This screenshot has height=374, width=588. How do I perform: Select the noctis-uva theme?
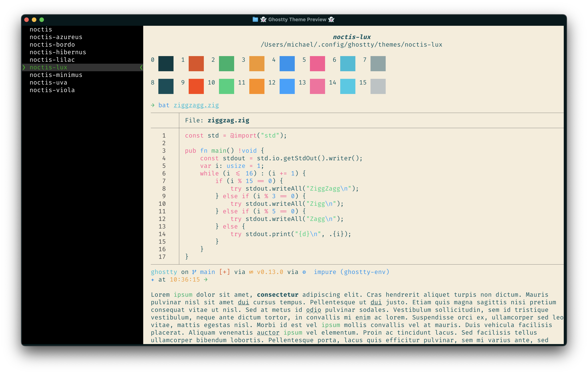[48, 82]
